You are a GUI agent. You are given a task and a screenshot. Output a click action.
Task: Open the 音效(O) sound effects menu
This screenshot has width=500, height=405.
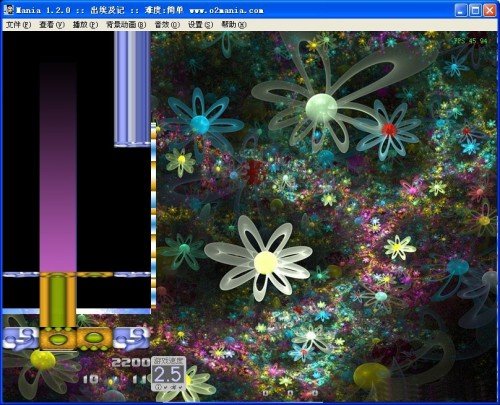coord(167,25)
